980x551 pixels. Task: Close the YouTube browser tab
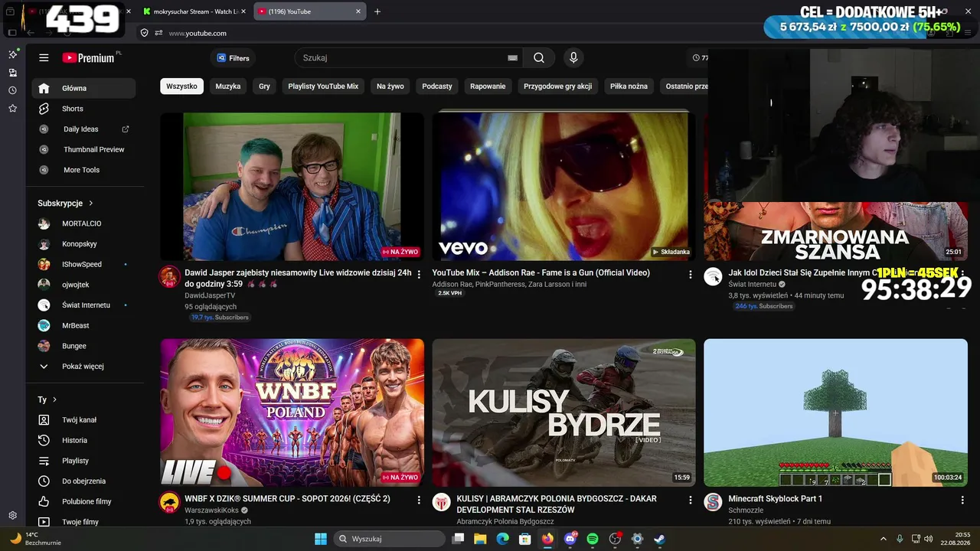click(x=358, y=11)
